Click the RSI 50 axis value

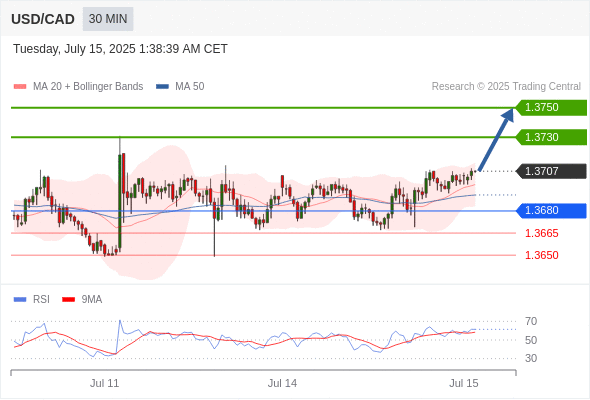click(x=531, y=340)
